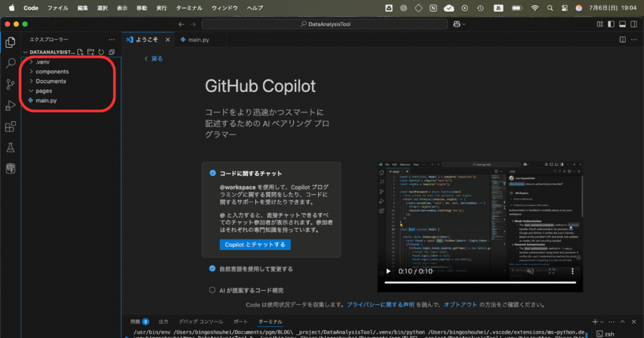Go back with the left arrow in title bar

pyautogui.click(x=182, y=25)
